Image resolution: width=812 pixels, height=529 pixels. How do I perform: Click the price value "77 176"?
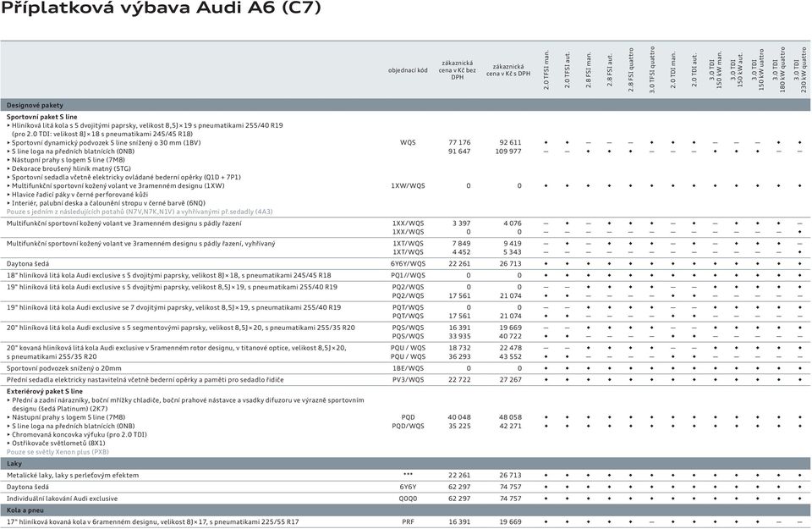(459, 142)
